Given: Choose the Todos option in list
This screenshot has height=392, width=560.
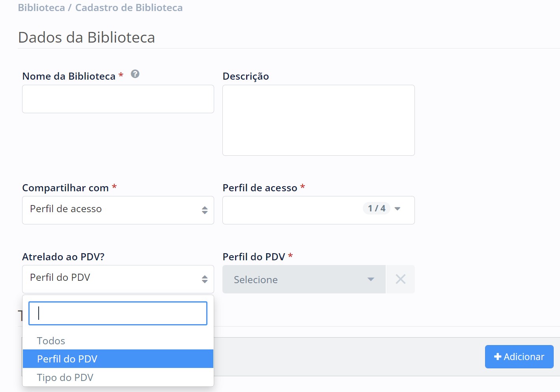Looking at the screenshot, I should 51,341.
